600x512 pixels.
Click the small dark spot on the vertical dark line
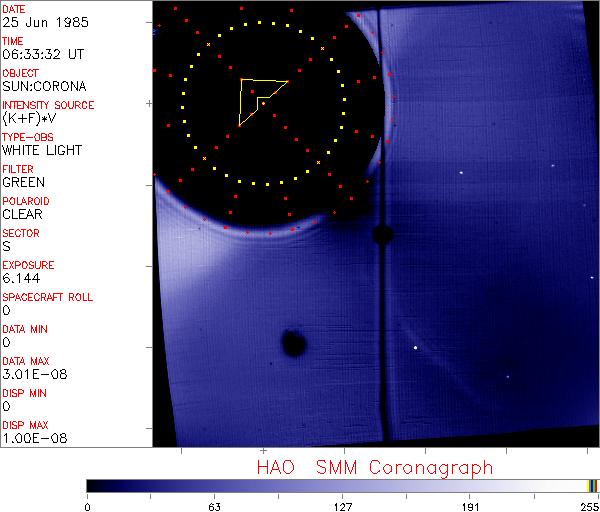click(x=381, y=235)
